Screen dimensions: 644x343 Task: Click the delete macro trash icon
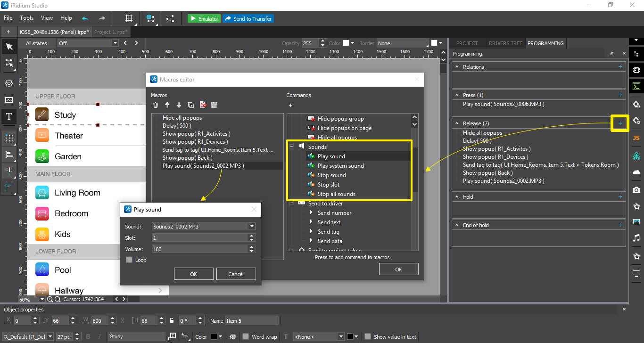[156, 105]
